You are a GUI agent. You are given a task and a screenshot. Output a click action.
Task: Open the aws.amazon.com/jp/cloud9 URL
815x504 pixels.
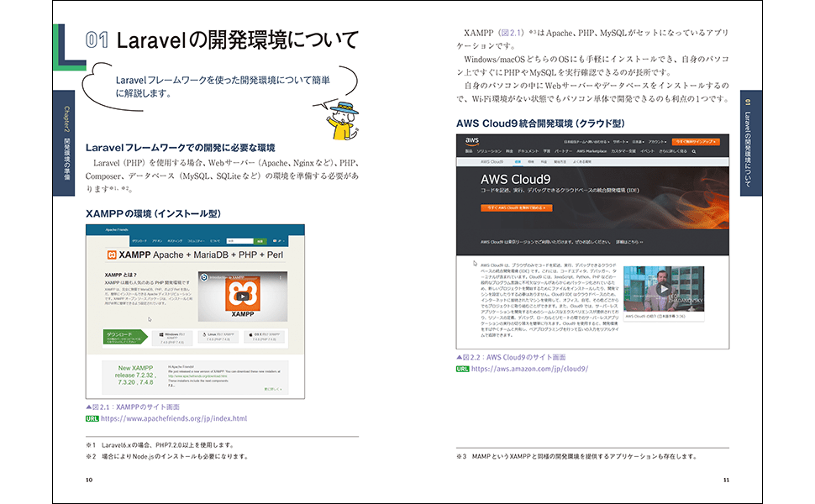click(529, 369)
